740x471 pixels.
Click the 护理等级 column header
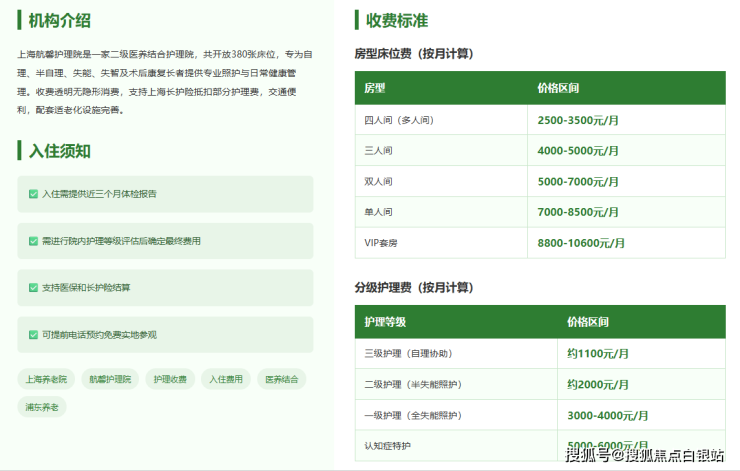[385, 322]
